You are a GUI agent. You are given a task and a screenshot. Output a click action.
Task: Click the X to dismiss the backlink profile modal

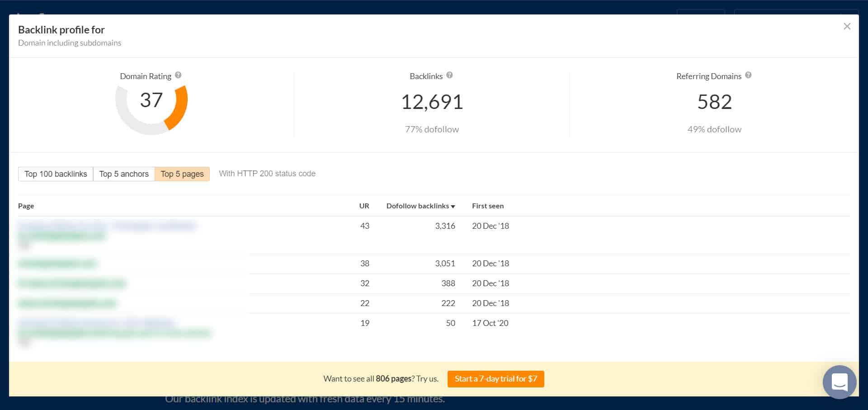point(847,26)
